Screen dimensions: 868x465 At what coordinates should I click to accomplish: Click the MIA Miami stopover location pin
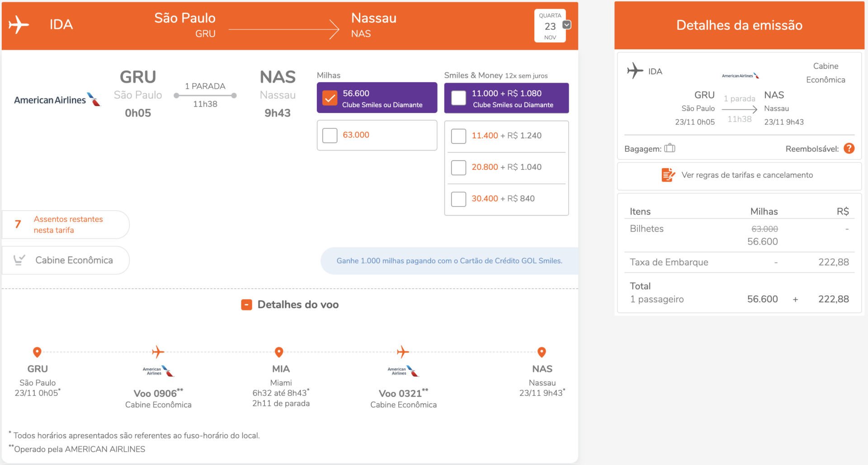coord(279,352)
